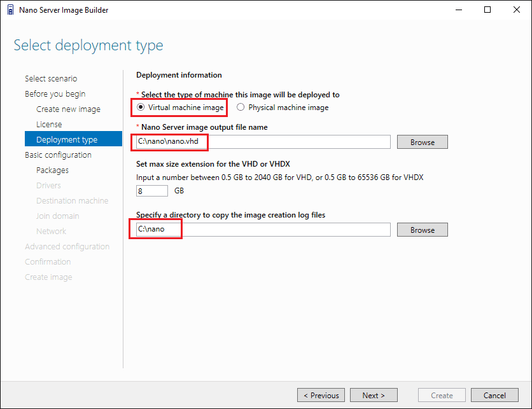Go to the Packages step
The width and height of the screenshot is (532, 409).
click(x=52, y=170)
